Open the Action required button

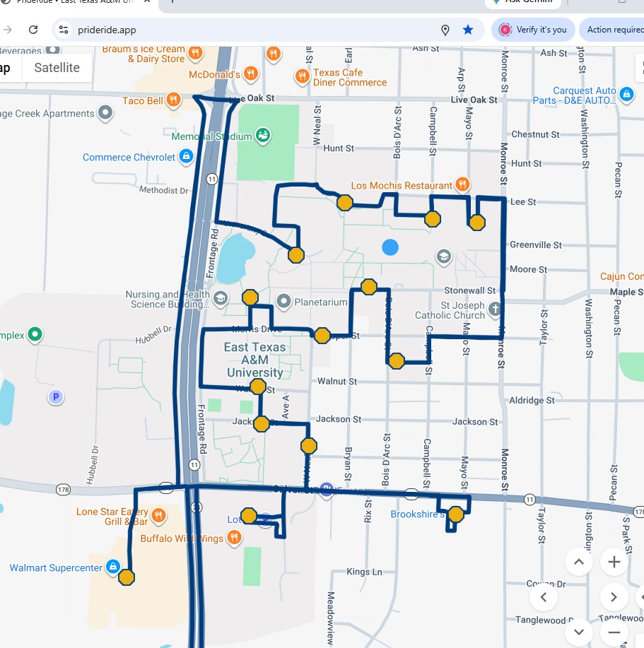coord(611,30)
